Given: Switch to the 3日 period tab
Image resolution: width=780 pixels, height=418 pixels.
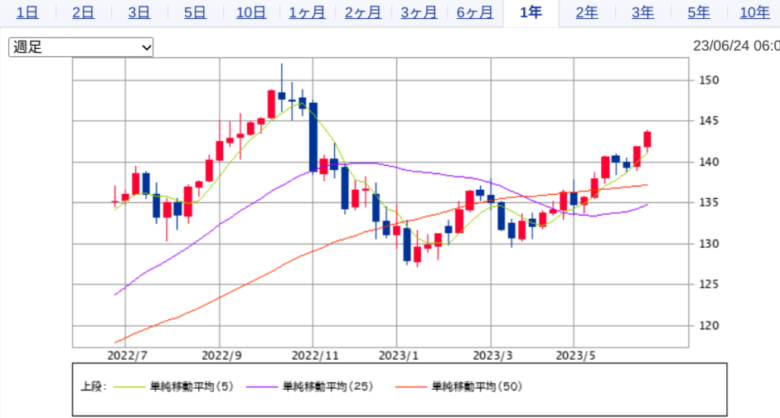Looking at the screenshot, I should [x=139, y=12].
